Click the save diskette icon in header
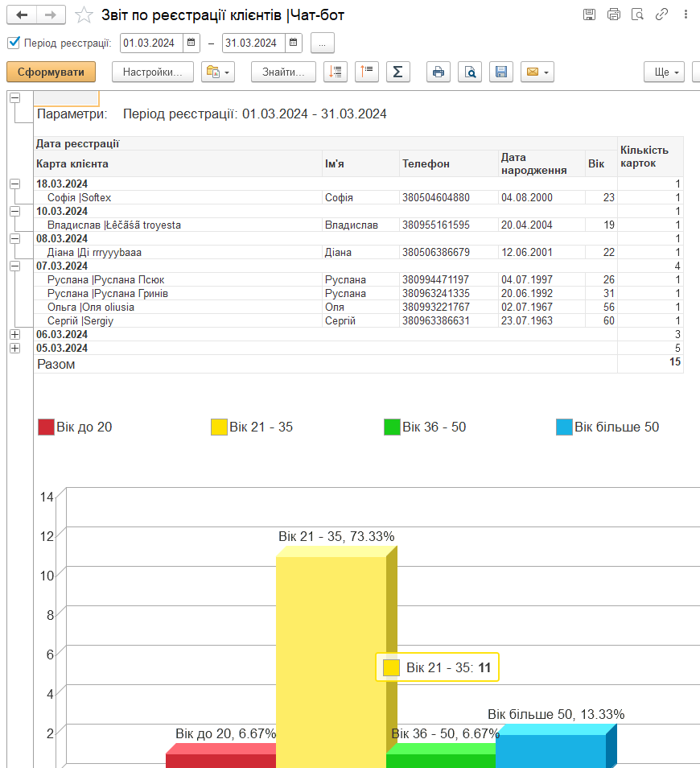The height and width of the screenshot is (768, 700). pyautogui.click(x=590, y=14)
